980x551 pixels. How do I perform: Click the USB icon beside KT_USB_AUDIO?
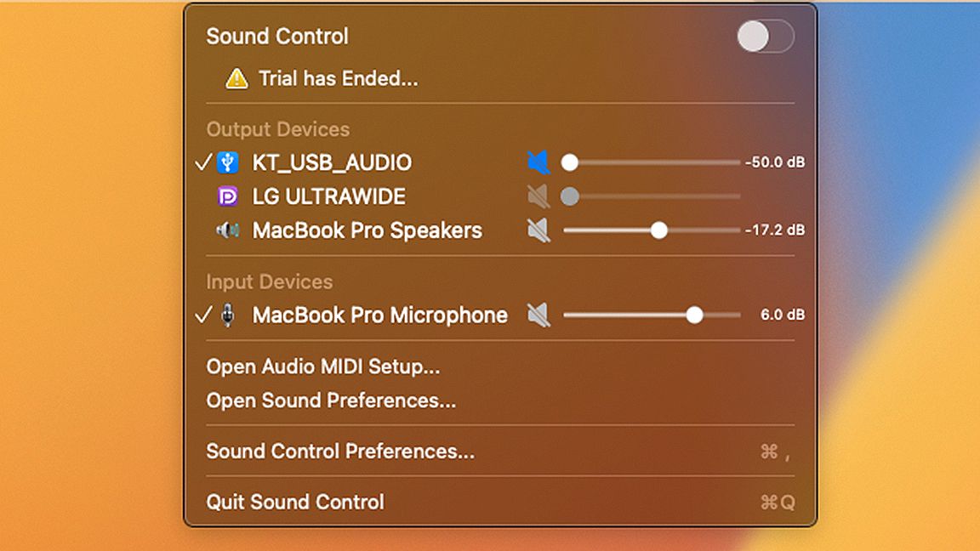click(227, 162)
